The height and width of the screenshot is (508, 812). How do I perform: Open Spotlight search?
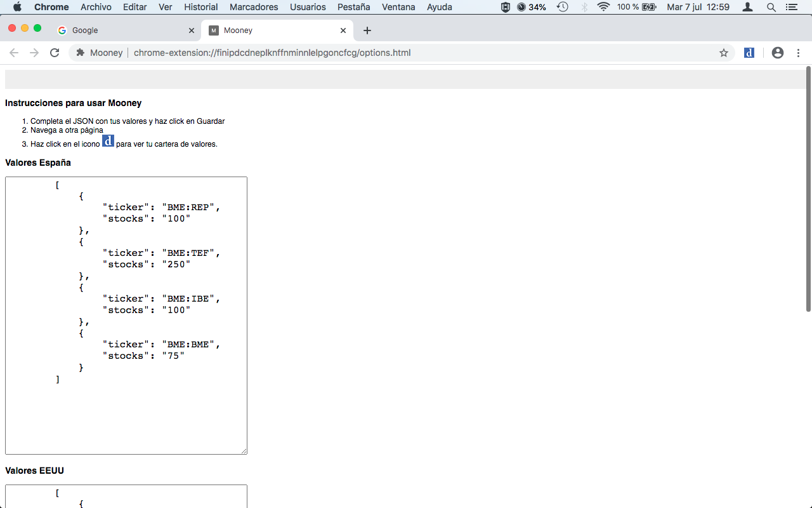[x=771, y=7]
